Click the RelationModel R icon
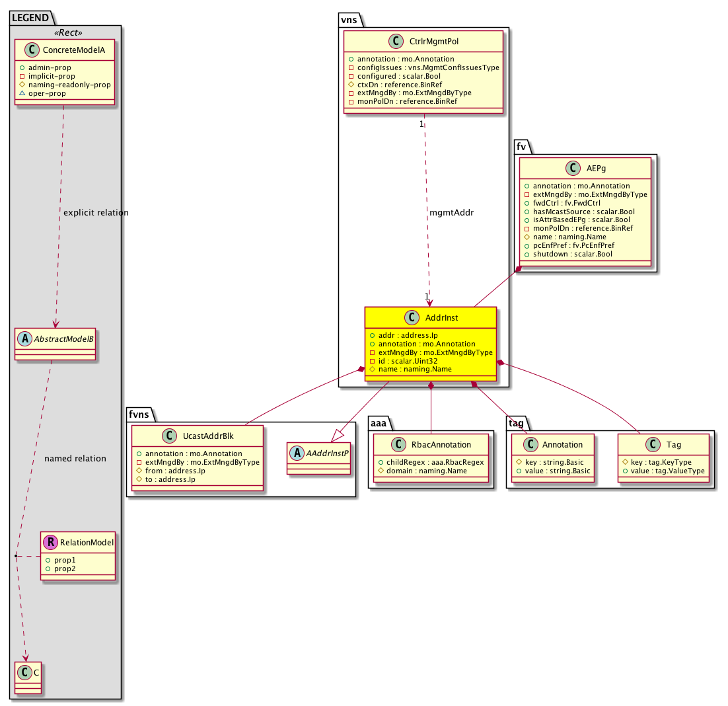The image size is (728, 706). coord(50,543)
